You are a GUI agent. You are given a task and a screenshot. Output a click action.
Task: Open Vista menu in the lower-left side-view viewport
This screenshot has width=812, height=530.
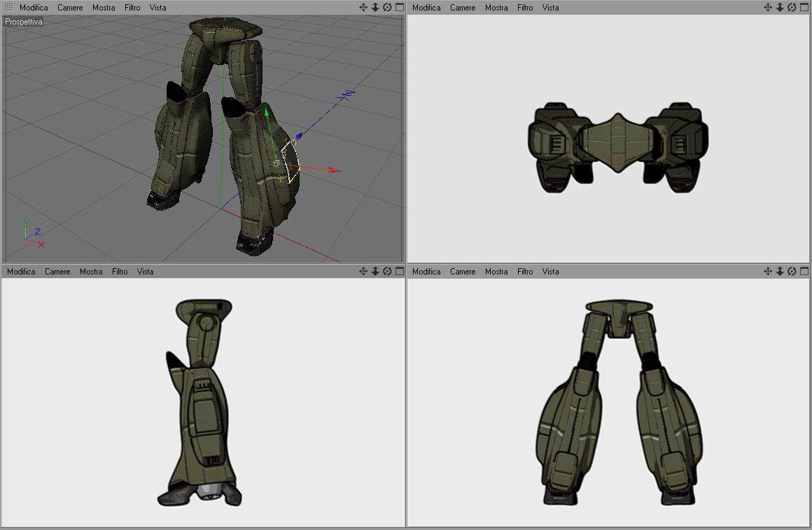[x=145, y=272]
